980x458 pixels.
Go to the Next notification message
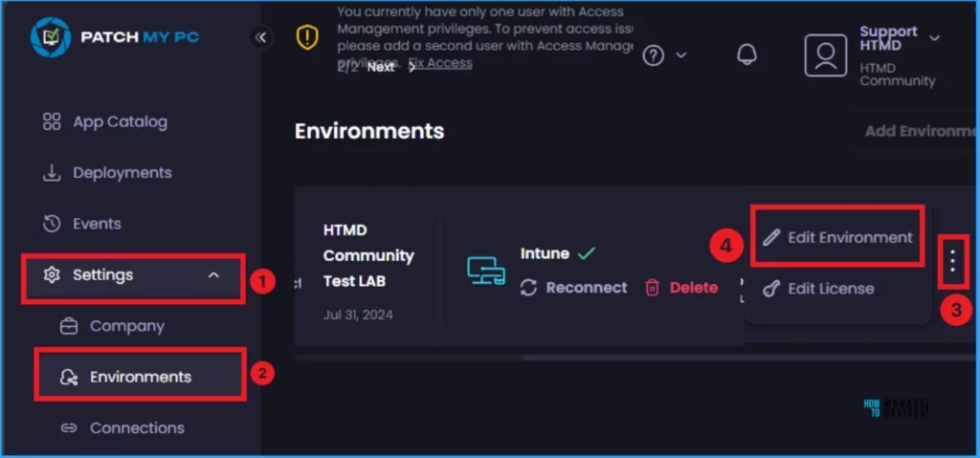(x=391, y=68)
